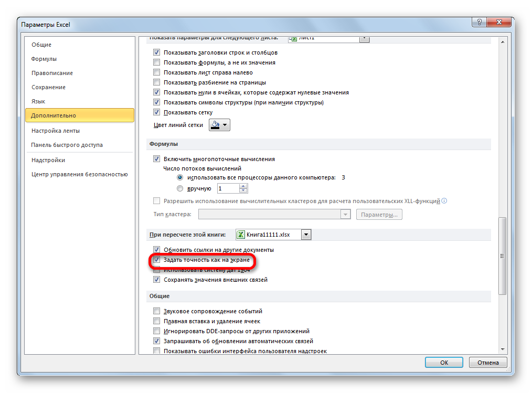Screen dimensions: 532x393
Task: Toggle Задать точность как на экране checkbox
Action: 156,260
